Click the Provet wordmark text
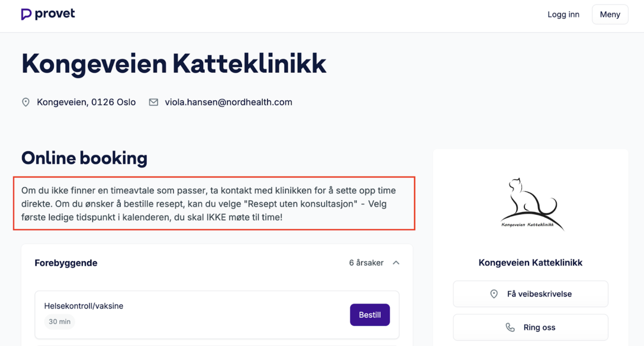The height and width of the screenshot is (346, 644). click(x=55, y=13)
